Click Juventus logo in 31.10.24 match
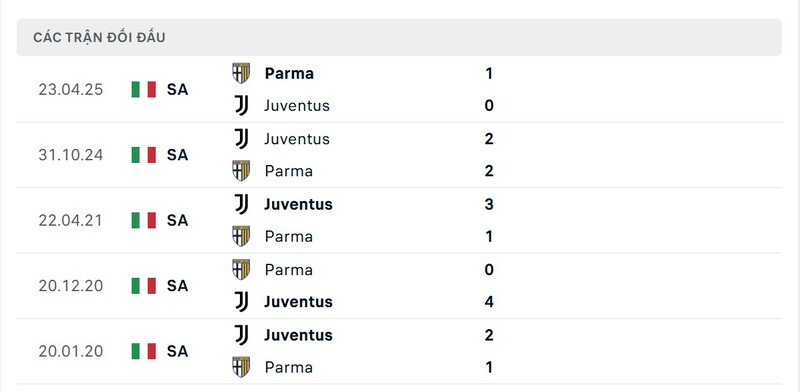This screenshot has width=800, height=392. coord(241,138)
